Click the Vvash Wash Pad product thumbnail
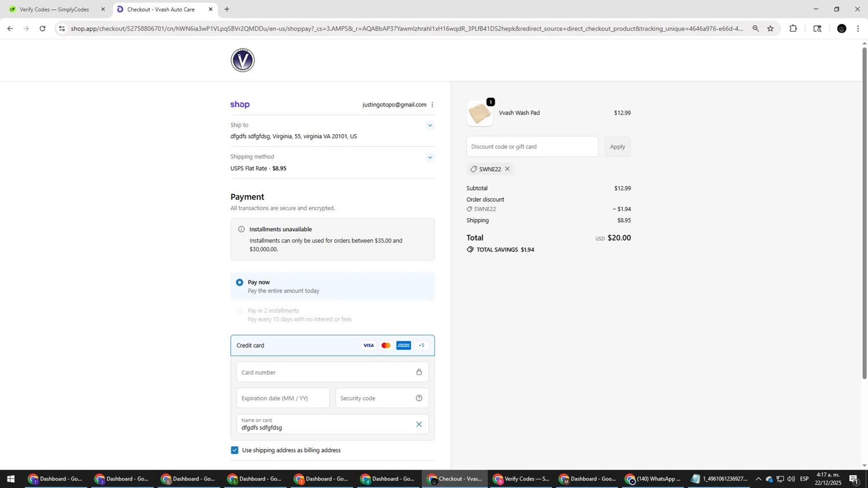Viewport: 868px width, 488px height. tap(480, 113)
